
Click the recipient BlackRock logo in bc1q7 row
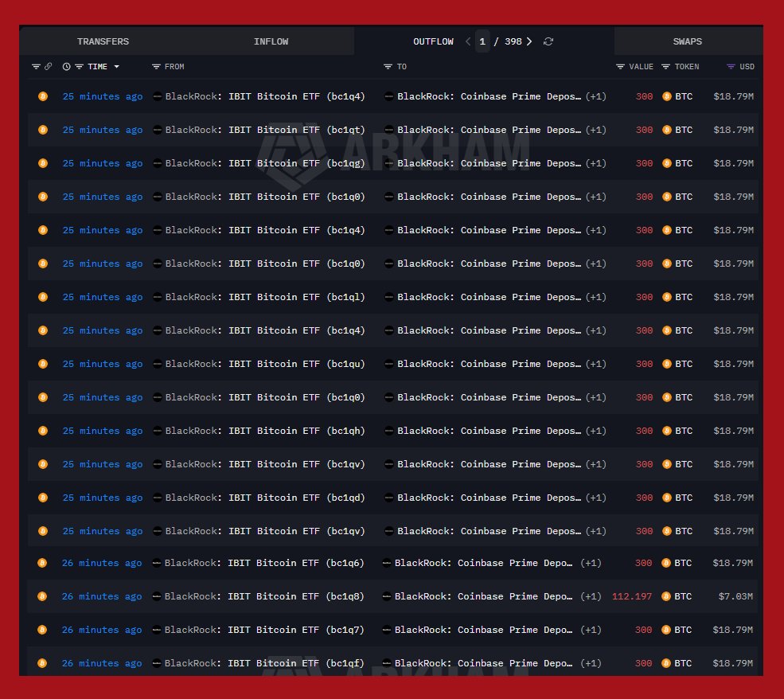tap(387, 630)
